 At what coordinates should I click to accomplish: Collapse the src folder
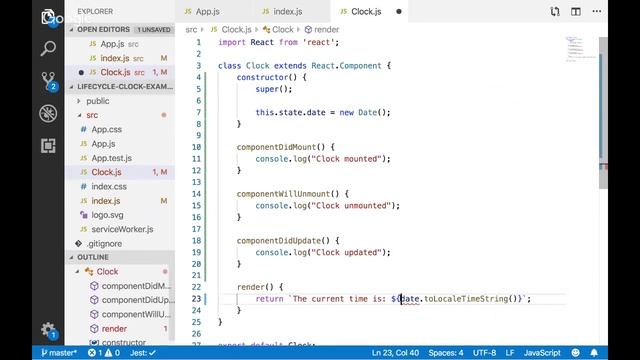[x=92, y=115]
